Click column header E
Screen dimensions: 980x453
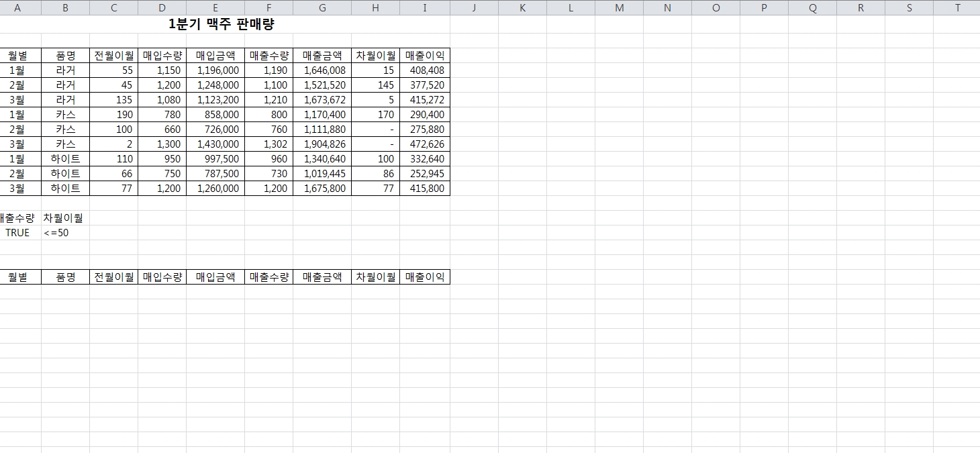click(x=215, y=8)
